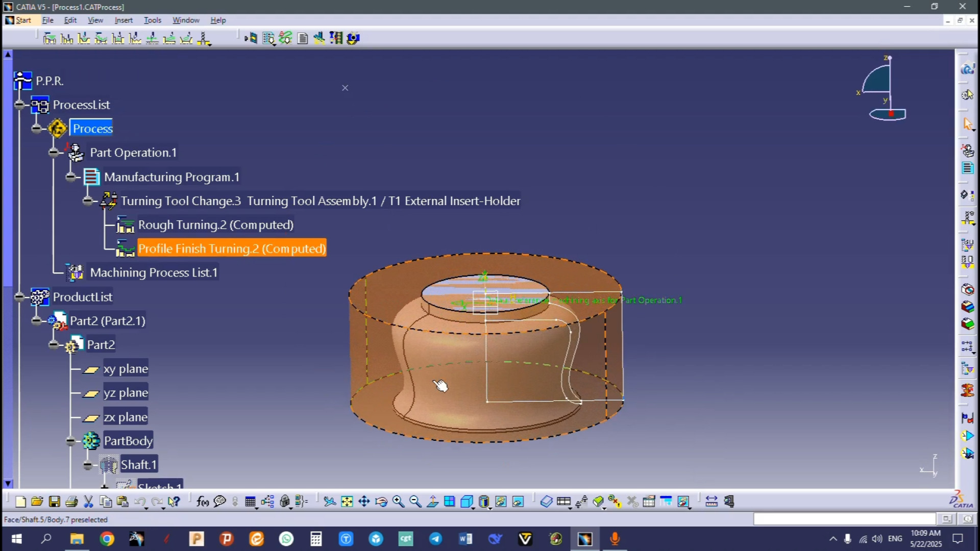This screenshot has width=980, height=551.
Task: Click the Rotate view icon
Action: click(381, 502)
